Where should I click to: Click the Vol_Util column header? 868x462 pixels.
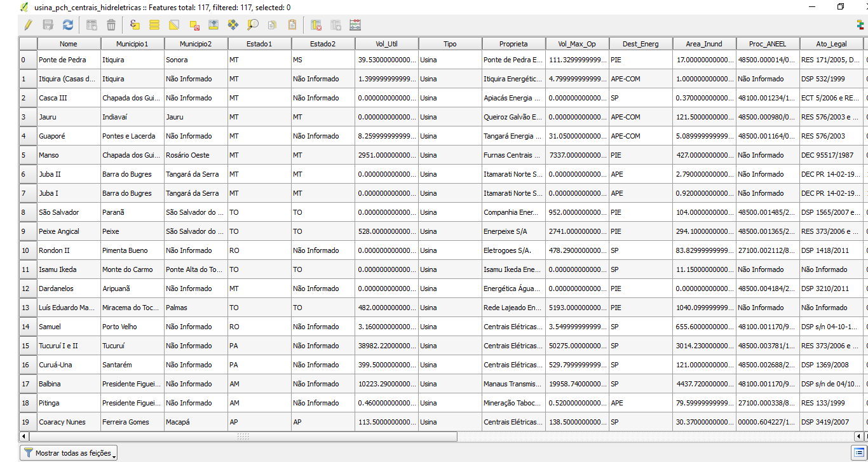(x=386, y=44)
